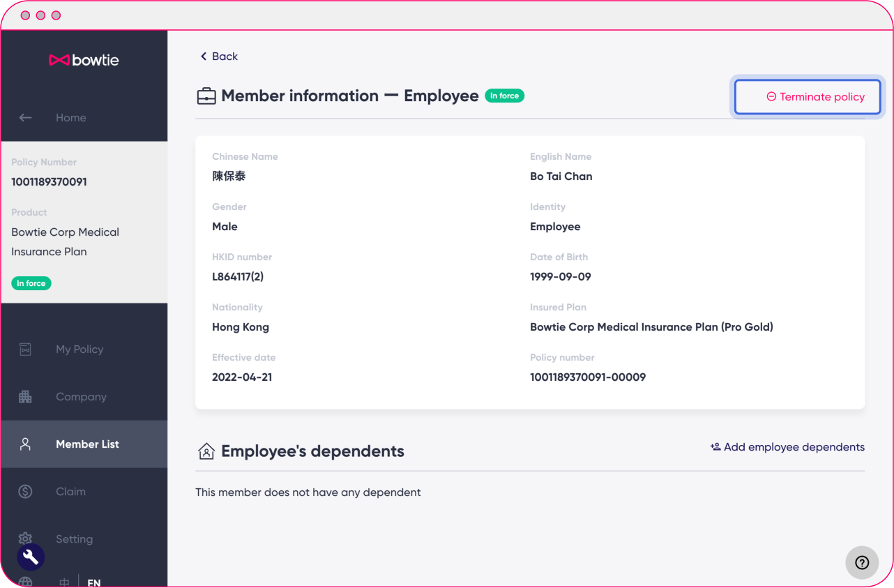Go back using the Back link
This screenshot has width=894, height=588.
219,56
